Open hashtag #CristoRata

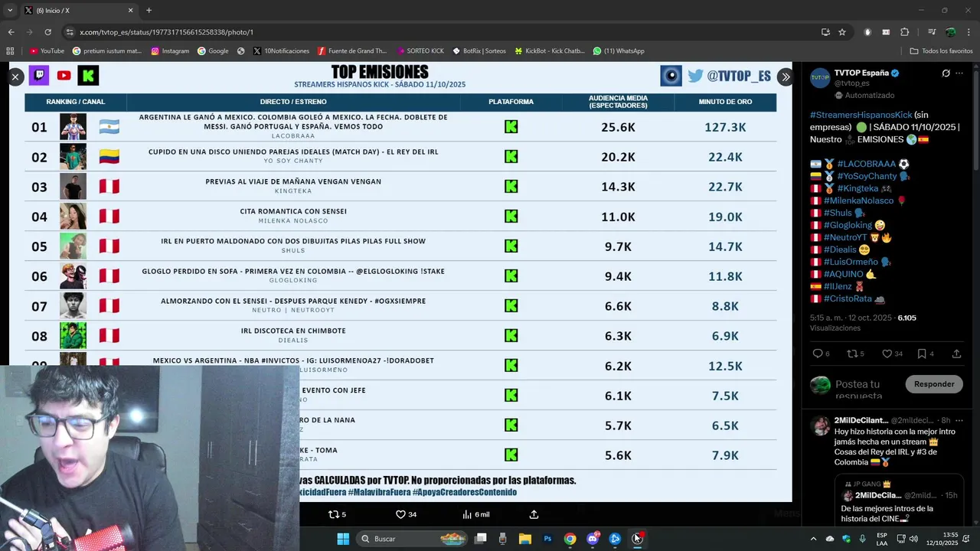click(x=848, y=298)
